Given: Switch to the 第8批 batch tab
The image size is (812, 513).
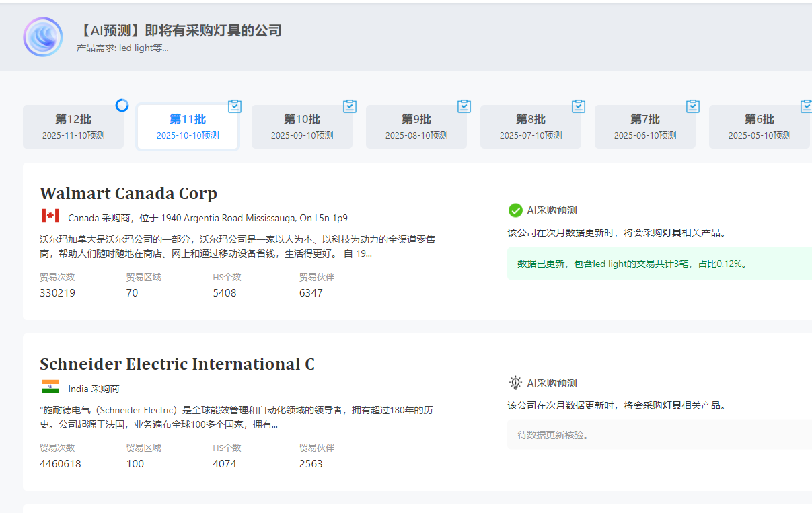Looking at the screenshot, I should coord(531,126).
